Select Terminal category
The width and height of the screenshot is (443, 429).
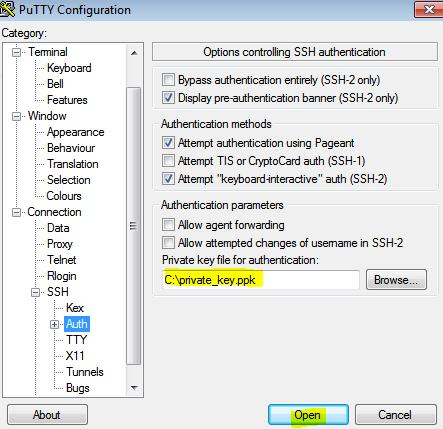point(48,52)
